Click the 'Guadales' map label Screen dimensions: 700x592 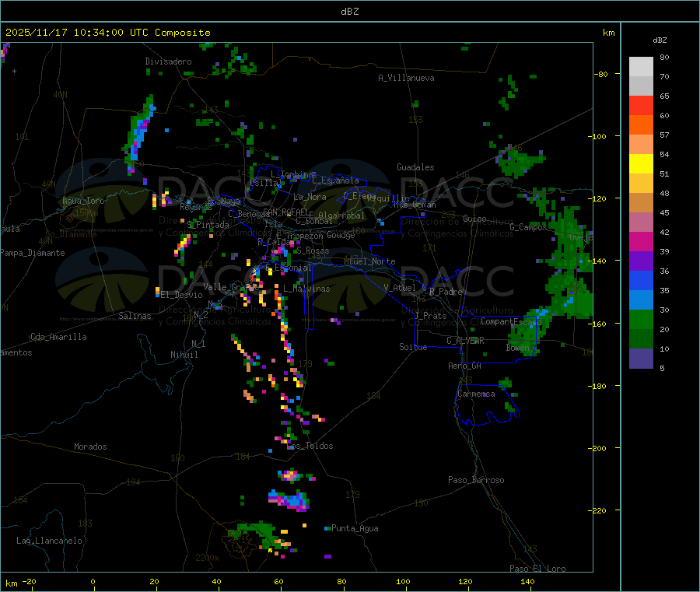(x=415, y=167)
